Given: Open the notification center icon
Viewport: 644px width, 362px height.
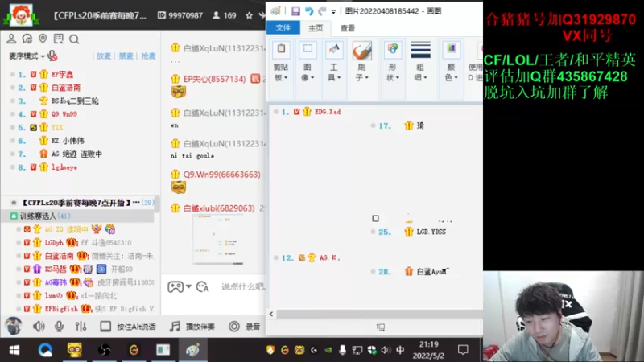Looking at the screenshot, I should pyautogui.click(x=463, y=350).
